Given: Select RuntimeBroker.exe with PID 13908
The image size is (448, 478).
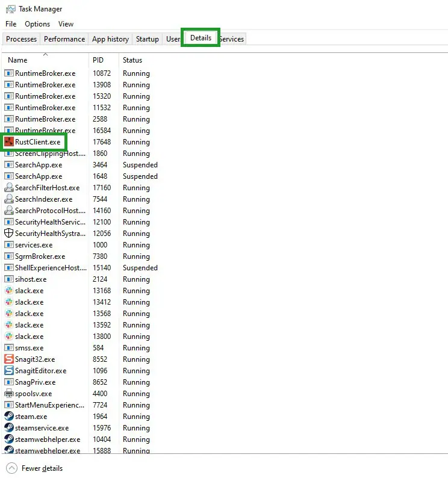Looking at the screenshot, I should click(x=45, y=85).
